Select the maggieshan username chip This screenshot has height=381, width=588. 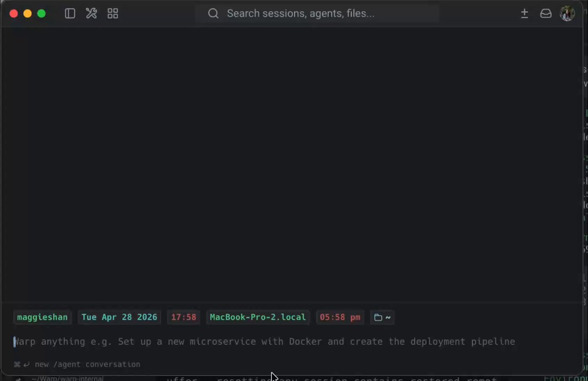pos(42,317)
